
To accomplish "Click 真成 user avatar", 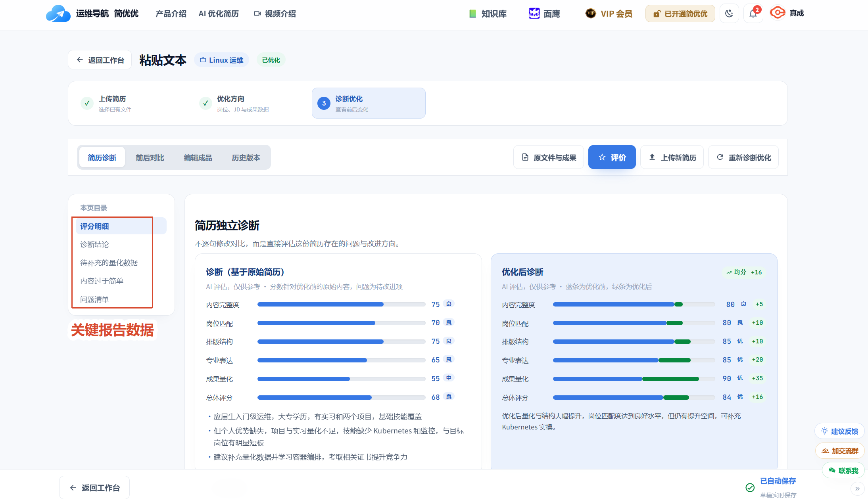I will coord(778,13).
